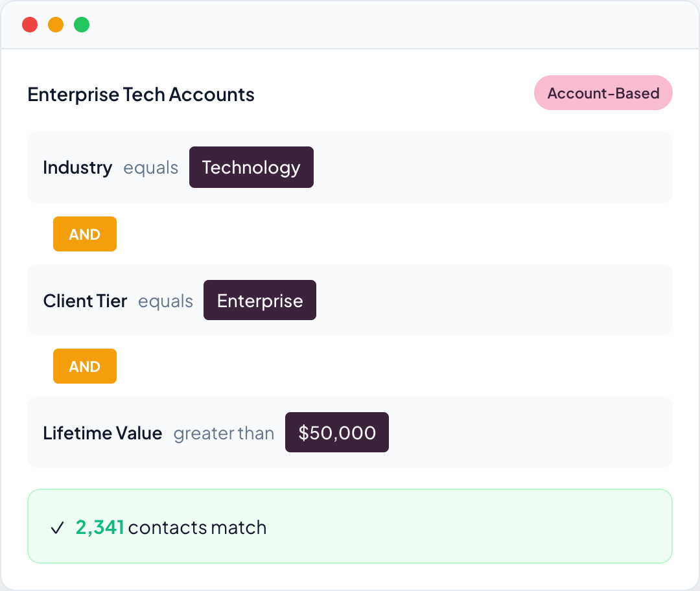
Task: Click the Enterprise Tech Accounts title
Action: pos(140,94)
